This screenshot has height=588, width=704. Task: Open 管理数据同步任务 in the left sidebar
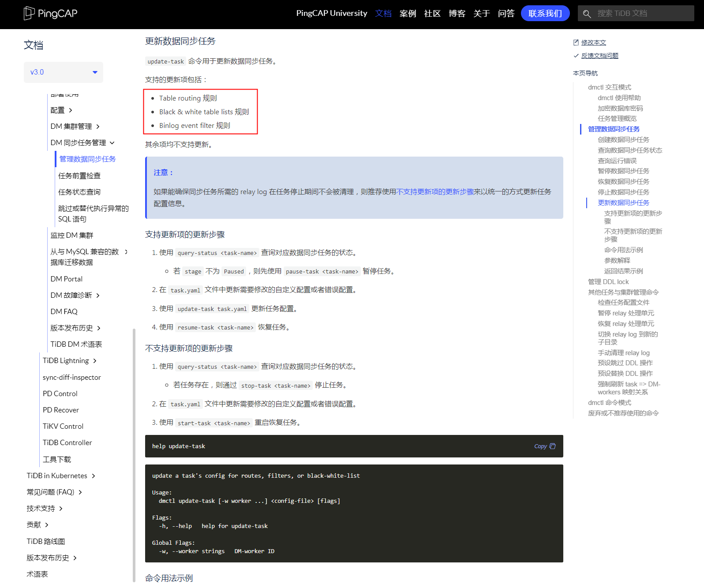(88, 159)
